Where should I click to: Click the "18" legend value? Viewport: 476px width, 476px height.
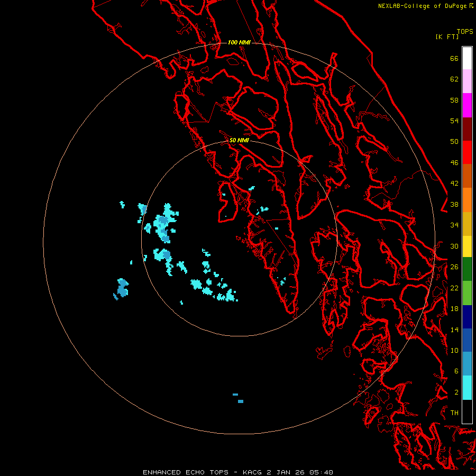(454, 309)
